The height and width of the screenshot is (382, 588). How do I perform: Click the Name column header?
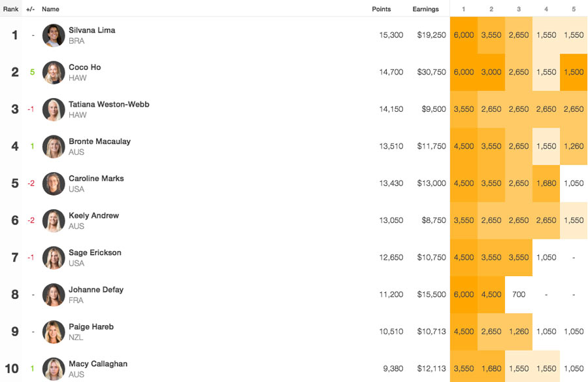pos(50,9)
